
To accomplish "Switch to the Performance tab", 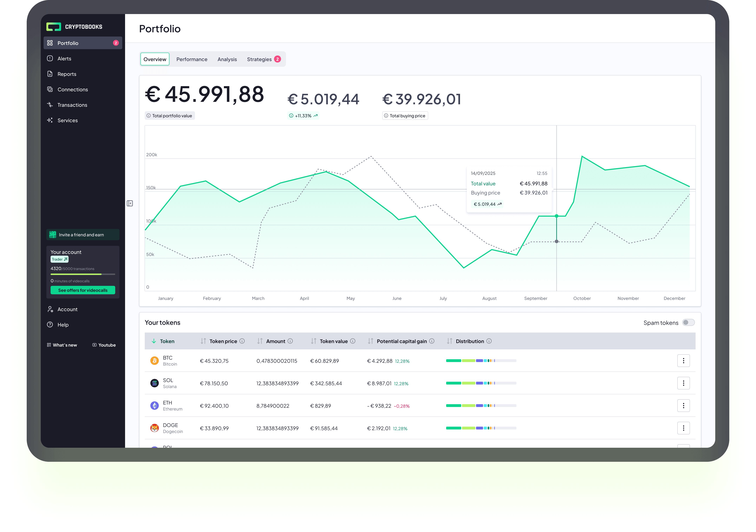I will coord(192,59).
